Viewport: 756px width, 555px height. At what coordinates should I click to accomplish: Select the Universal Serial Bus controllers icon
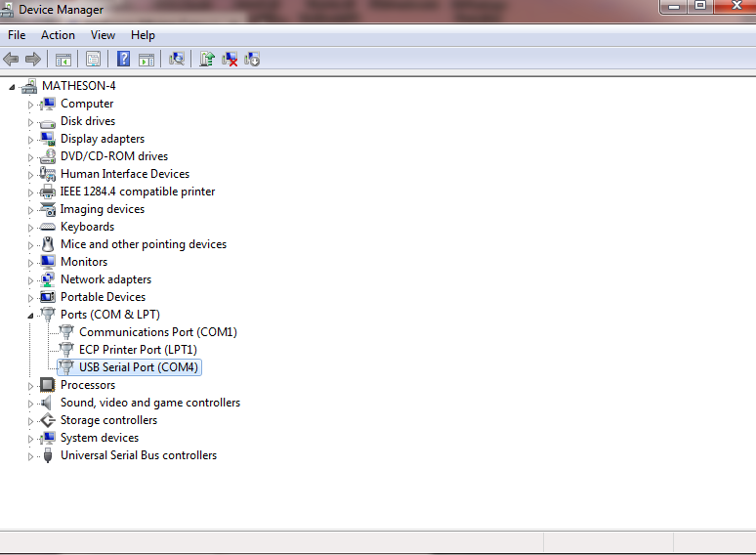pyautogui.click(x=48, y=455)
